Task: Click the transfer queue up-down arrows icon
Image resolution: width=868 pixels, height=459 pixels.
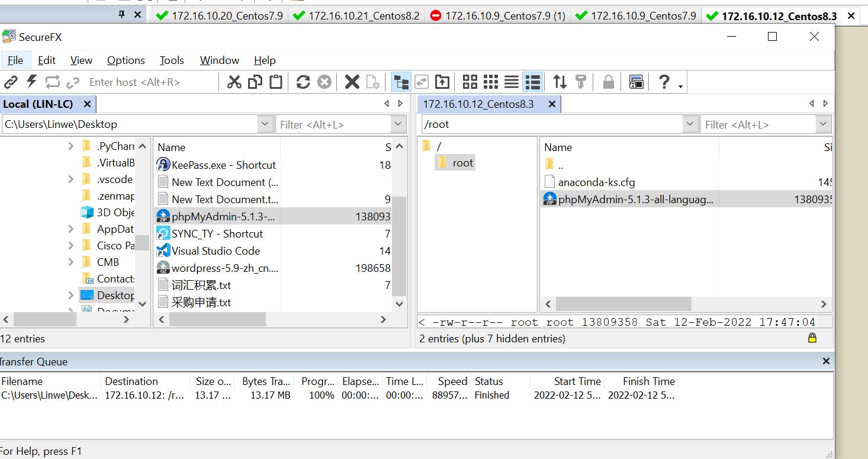Action: 560,82
